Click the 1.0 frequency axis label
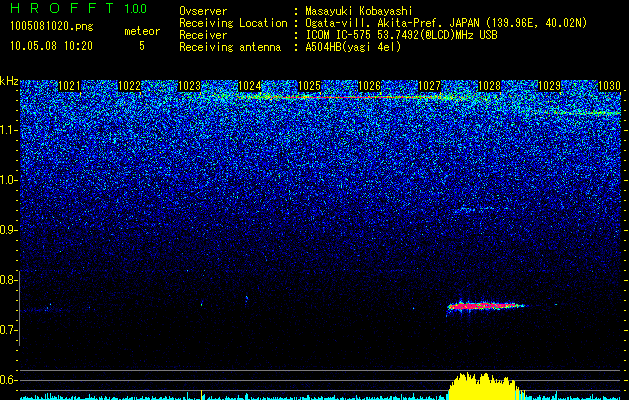629x400 pixels. tap(8, 180)
